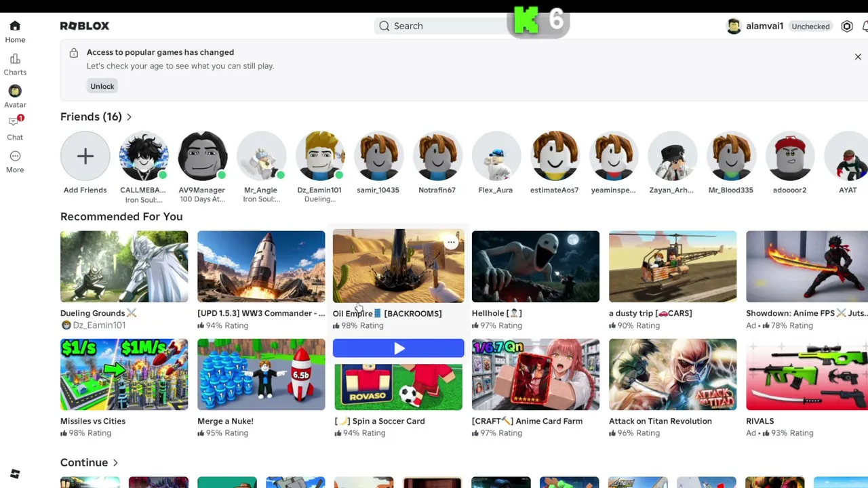This screenshot has width=868, height=488.
Task: Click the "Recommended For You" heading
Action: pyautogui.click(x=121, y=217)
